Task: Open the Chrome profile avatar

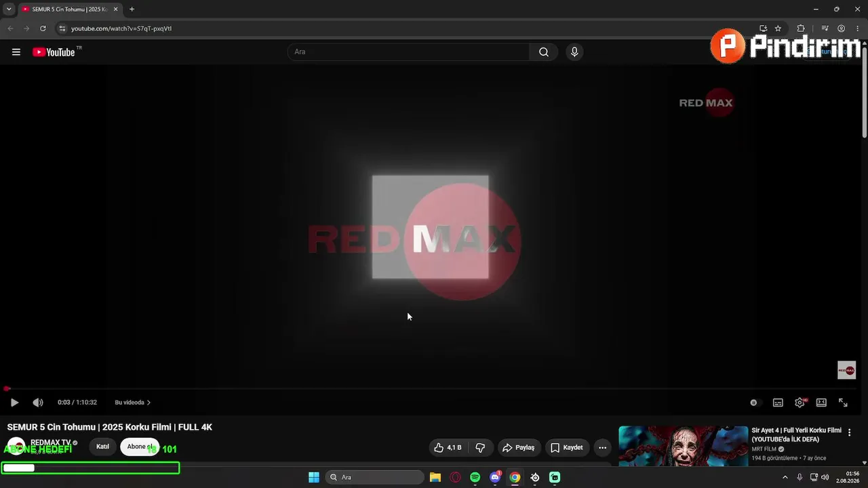Action: point(841,28)
